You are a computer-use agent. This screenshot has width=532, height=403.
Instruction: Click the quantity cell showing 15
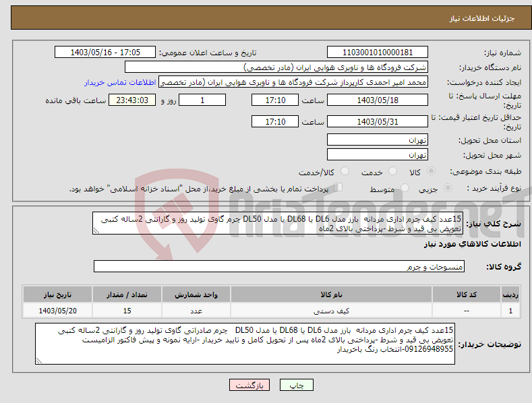point(127,311)
